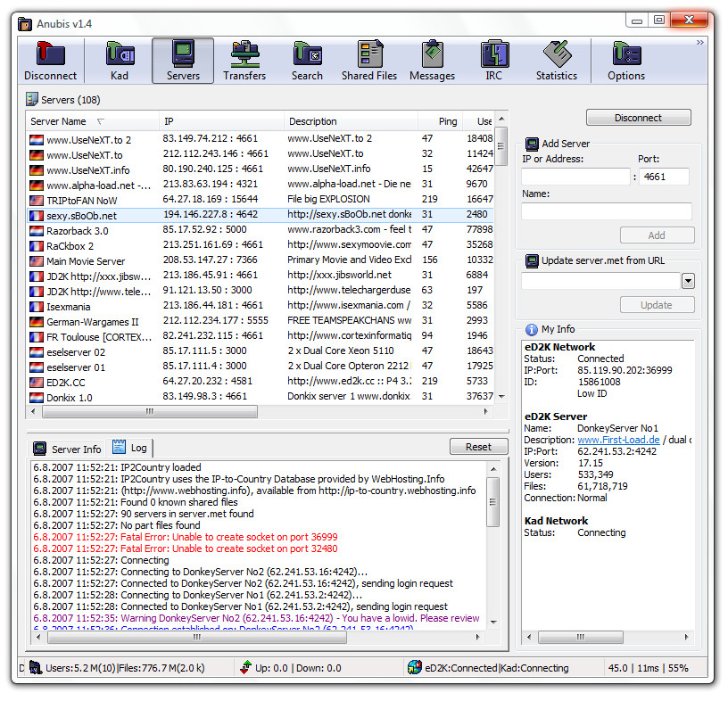
Task: Click status bar text 'eD2K:Connected|Kad:Connecting'
Action: click(x=497, y=668)
